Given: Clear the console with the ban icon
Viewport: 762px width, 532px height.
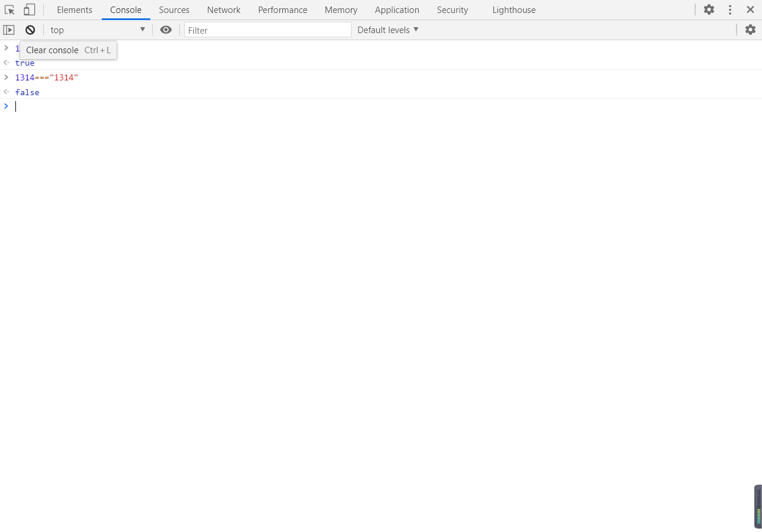Looking at the screenshot, I should (x=30, y=30).
